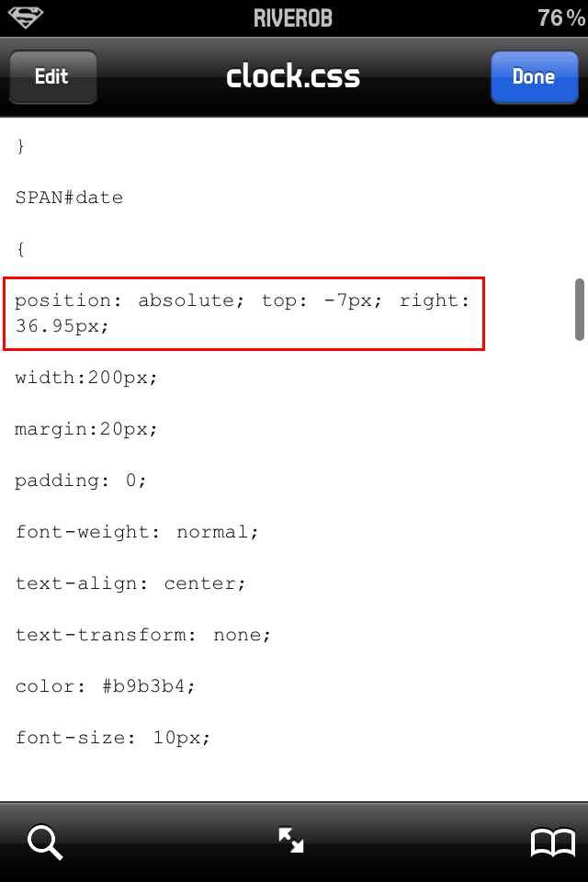
Task: Open the book bookmarks icon
Action: pyautogui.click(x=552, y=842)
